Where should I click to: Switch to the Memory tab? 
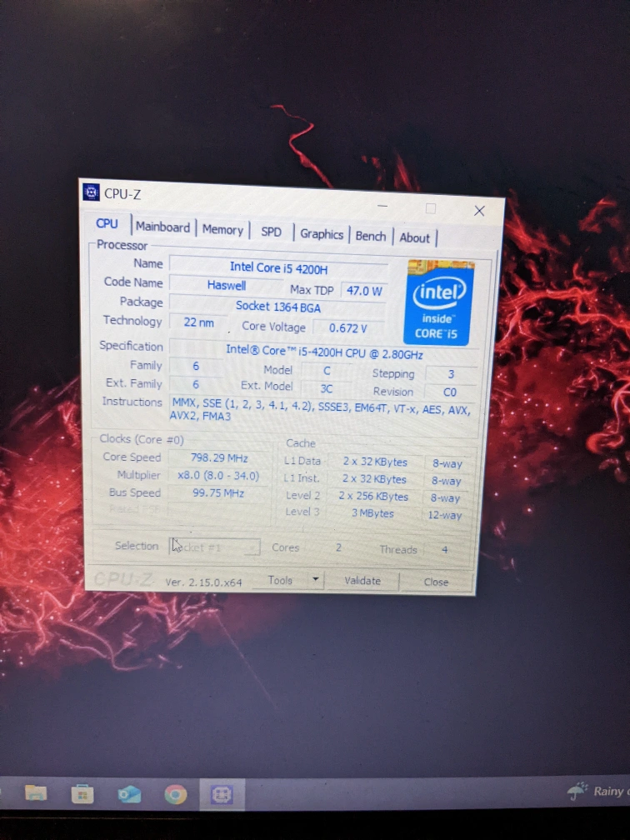(x=222, y=230)
